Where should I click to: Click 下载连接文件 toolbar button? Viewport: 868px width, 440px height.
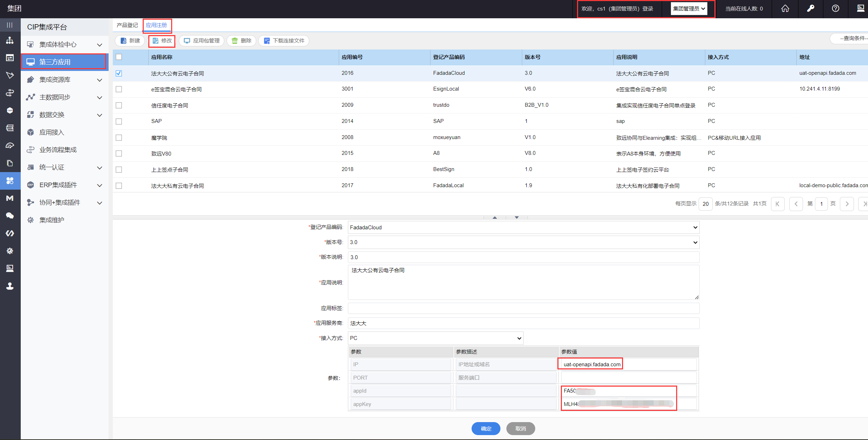tap(284, 41)
